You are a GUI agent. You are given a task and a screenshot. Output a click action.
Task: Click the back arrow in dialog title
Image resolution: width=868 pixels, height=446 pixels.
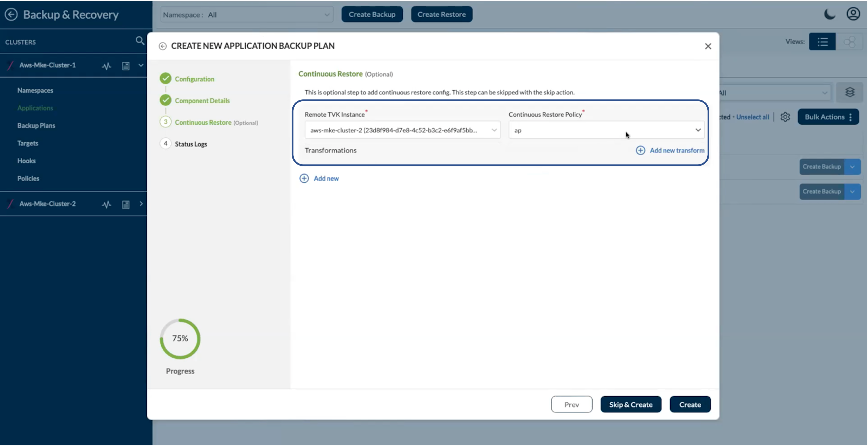[x=163, y=46]
